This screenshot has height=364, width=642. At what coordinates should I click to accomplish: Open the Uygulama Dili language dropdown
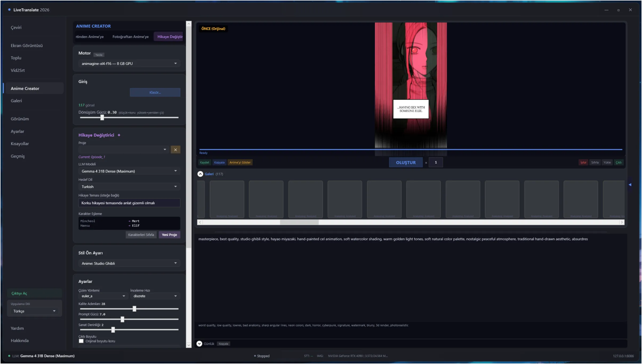(34, 311)
